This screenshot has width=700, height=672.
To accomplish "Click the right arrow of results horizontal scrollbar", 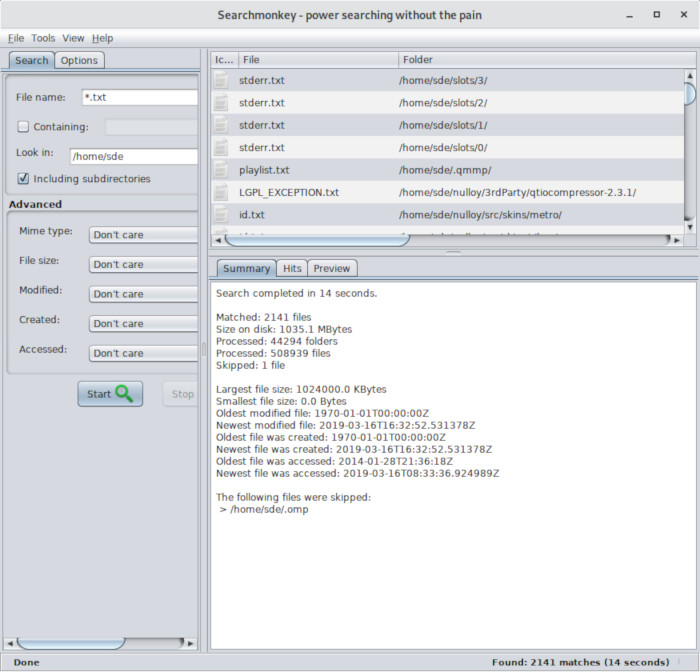I will 677,240.
